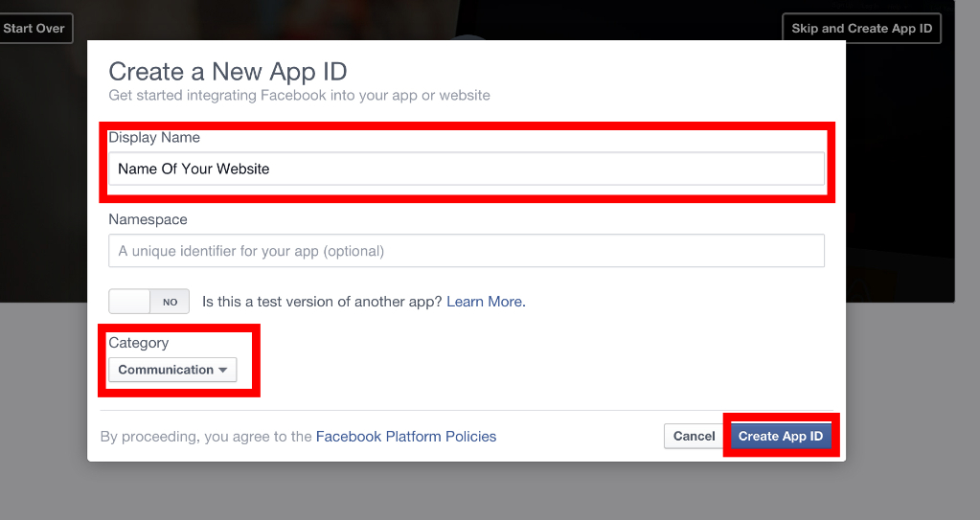Click the Category label text
980x520 pixels.
[138, 343]
